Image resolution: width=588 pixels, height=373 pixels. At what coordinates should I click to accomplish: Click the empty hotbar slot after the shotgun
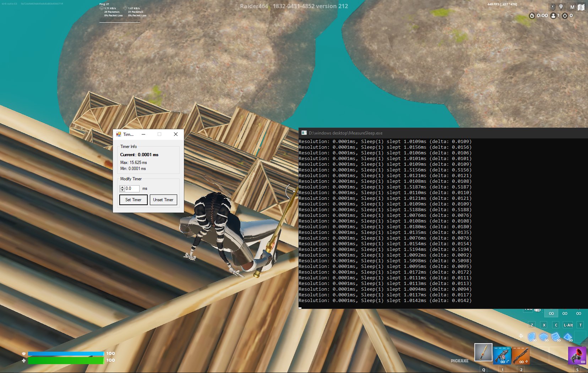coord(540,355)
